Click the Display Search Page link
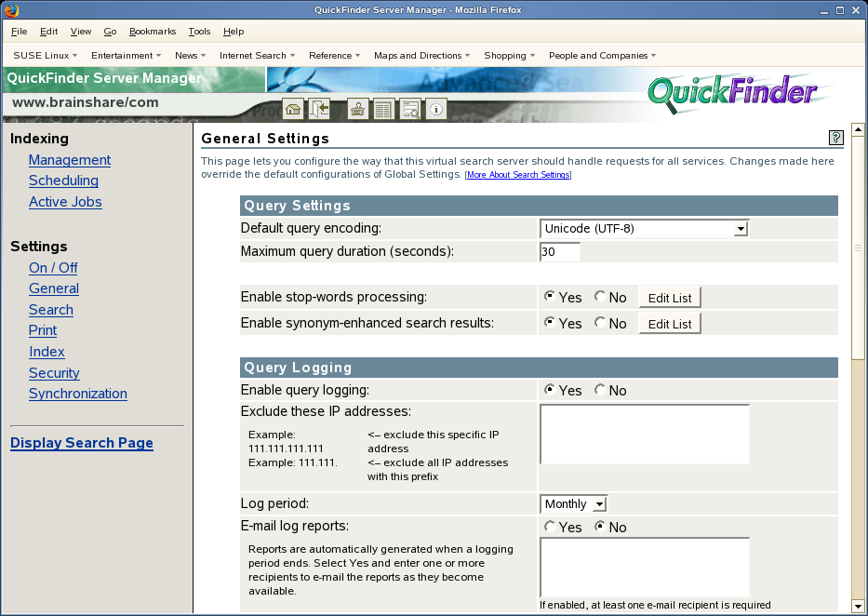This screenshot has width=868, height=616. tap(81, 443)
